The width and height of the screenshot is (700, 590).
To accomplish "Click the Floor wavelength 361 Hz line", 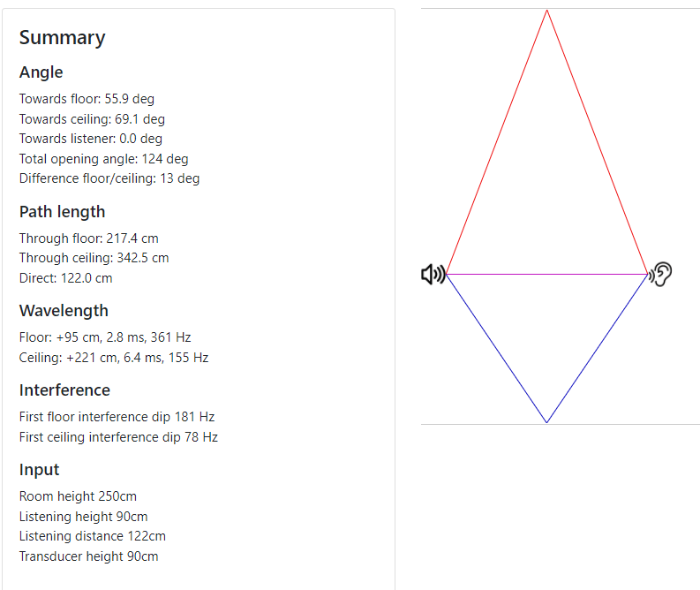I will pyautogui.click(x=105, y=337).
